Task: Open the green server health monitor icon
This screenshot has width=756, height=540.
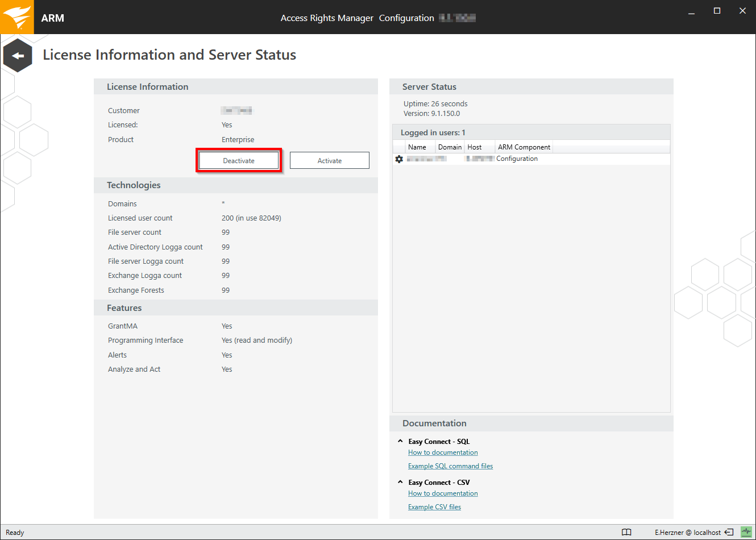Action: [x=746, y=532]
